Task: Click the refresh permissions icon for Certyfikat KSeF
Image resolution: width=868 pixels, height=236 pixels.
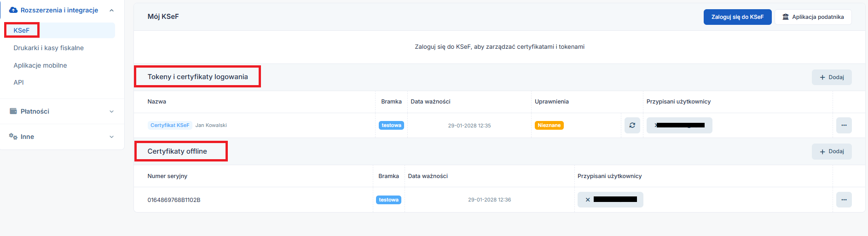Action: 632,125
